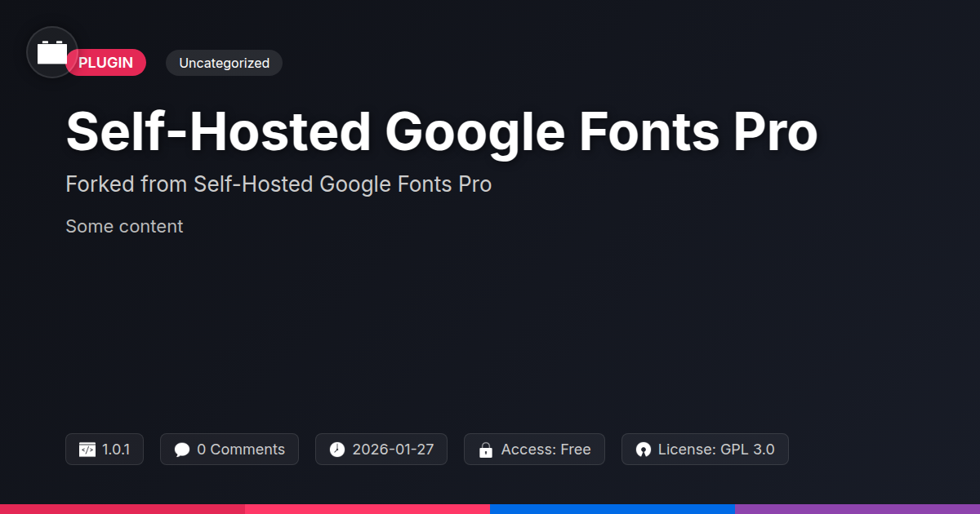Open the Uncategorized category tag
Image resolution: width=980 pixels, height=514 pixels.
click(224, 63)
